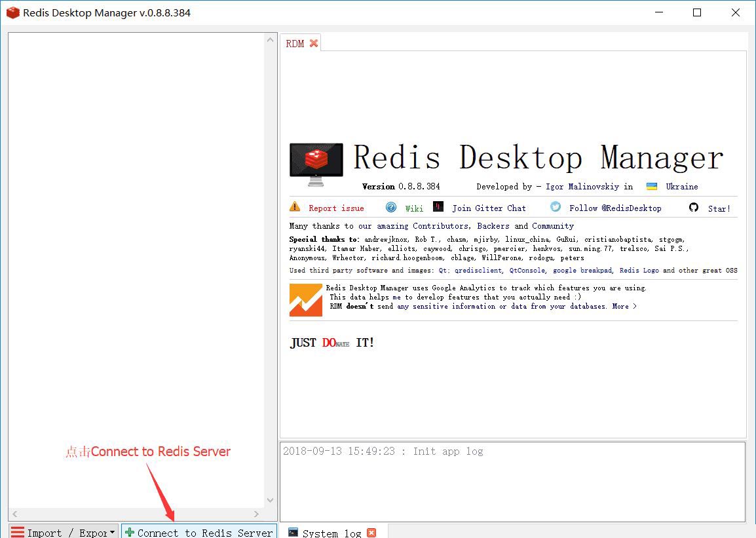Select the System log tab

[332, 532]
